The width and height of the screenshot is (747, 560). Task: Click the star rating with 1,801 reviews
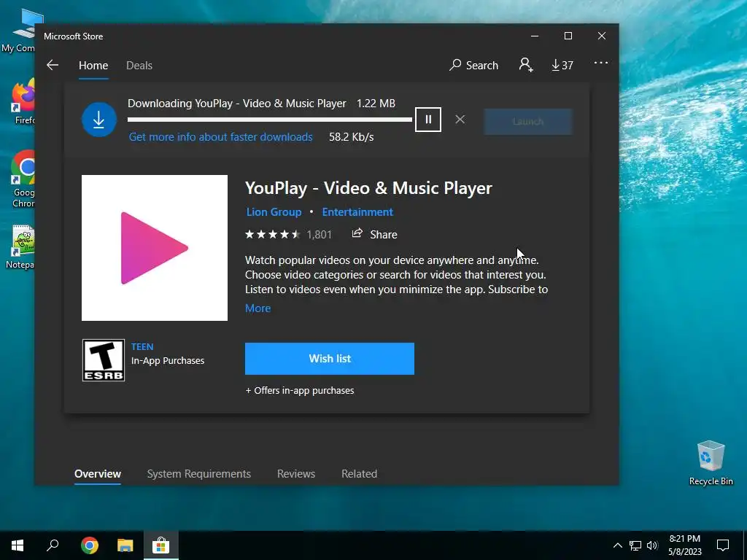pos(288,234)
